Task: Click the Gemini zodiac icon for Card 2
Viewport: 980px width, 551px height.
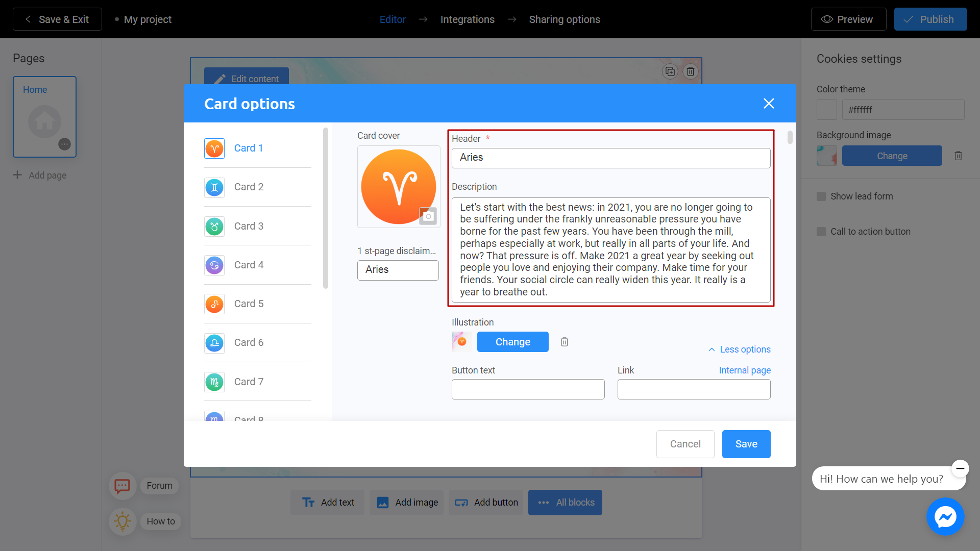Action: coord(214,187)
